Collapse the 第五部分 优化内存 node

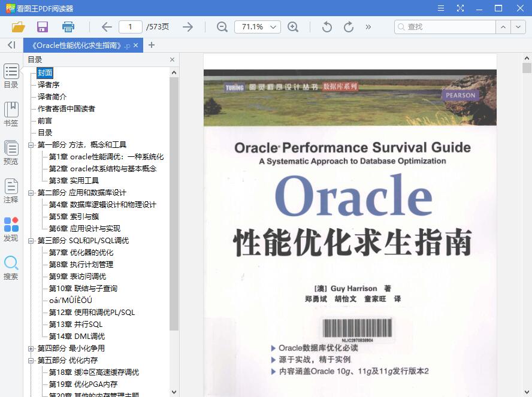(x=31, y=360)
